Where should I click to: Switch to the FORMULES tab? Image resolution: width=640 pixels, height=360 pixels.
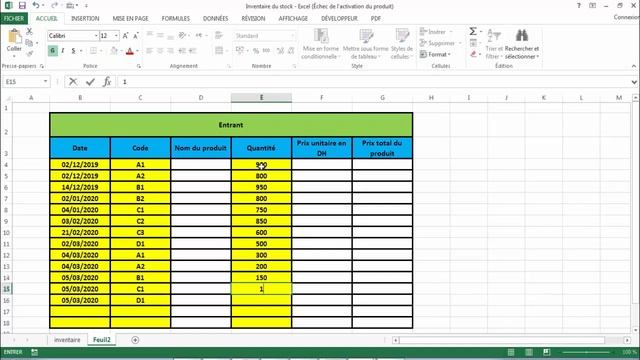(176, 18)
